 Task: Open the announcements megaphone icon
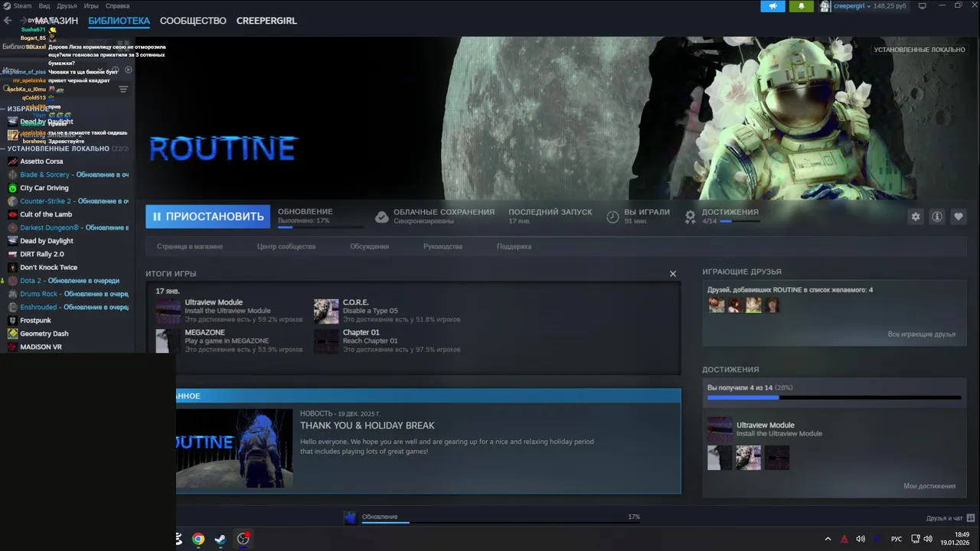[x=773, y=6]
